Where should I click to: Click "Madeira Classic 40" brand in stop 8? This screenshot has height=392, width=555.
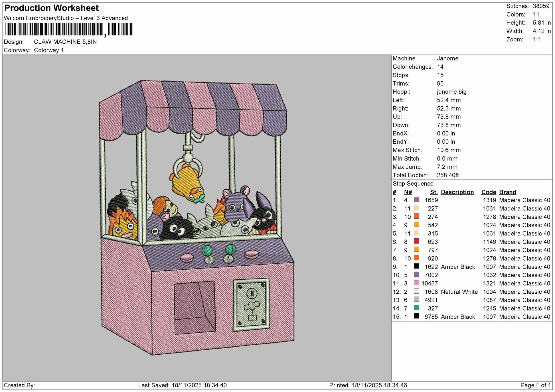pos(524,259)
